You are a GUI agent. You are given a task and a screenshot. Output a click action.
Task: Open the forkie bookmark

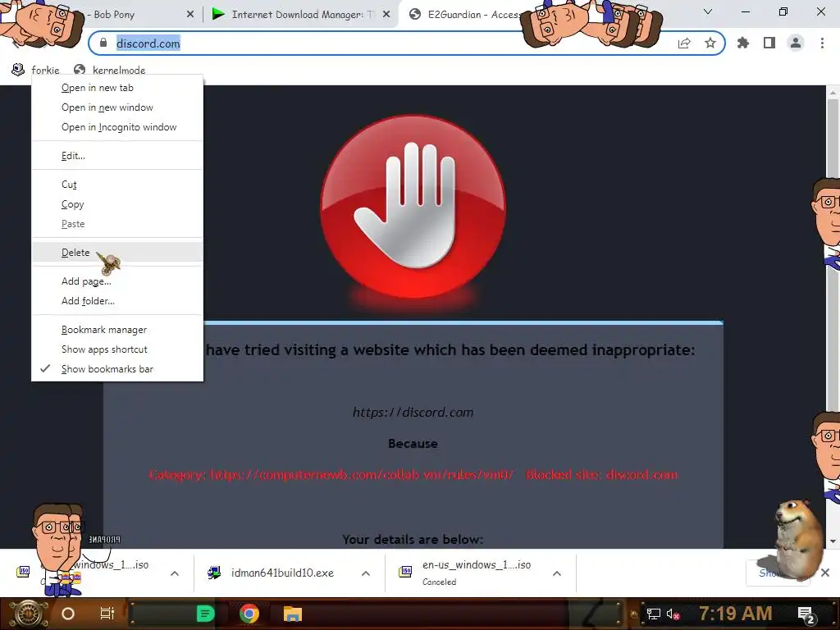tap(36, 70)
